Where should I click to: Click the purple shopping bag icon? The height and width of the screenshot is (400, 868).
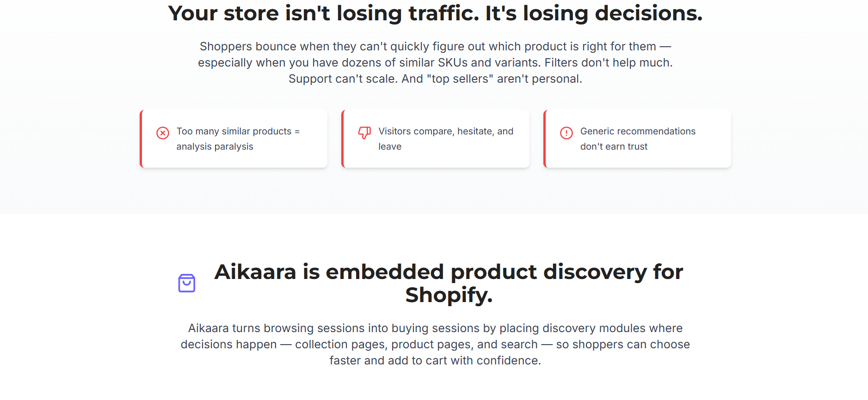[186, 283]
